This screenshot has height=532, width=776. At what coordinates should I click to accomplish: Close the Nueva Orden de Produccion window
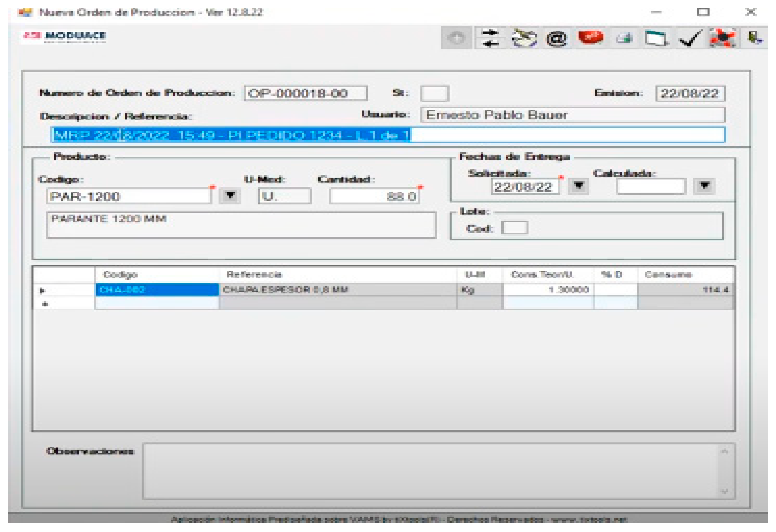coord(751,12)
